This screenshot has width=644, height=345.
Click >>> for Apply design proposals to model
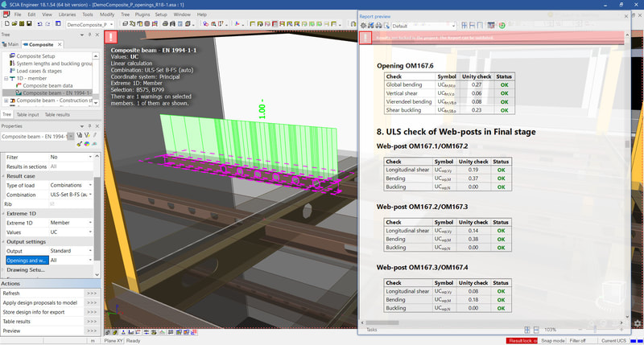point(92,302)
